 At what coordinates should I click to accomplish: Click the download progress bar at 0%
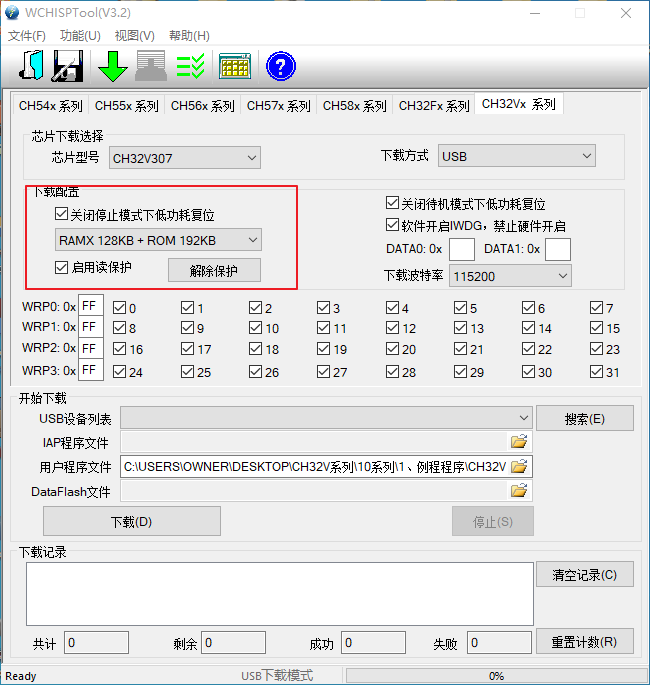point(496,675)
